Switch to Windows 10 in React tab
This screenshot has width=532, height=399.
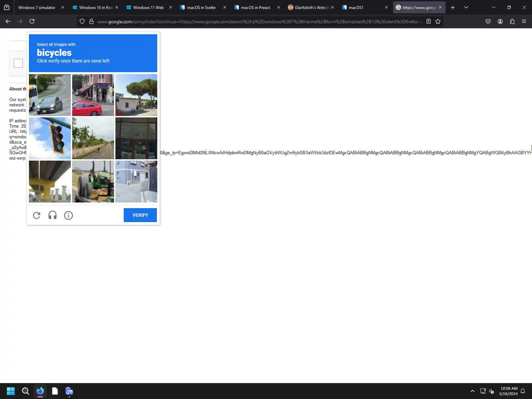(x=96, y=7)
